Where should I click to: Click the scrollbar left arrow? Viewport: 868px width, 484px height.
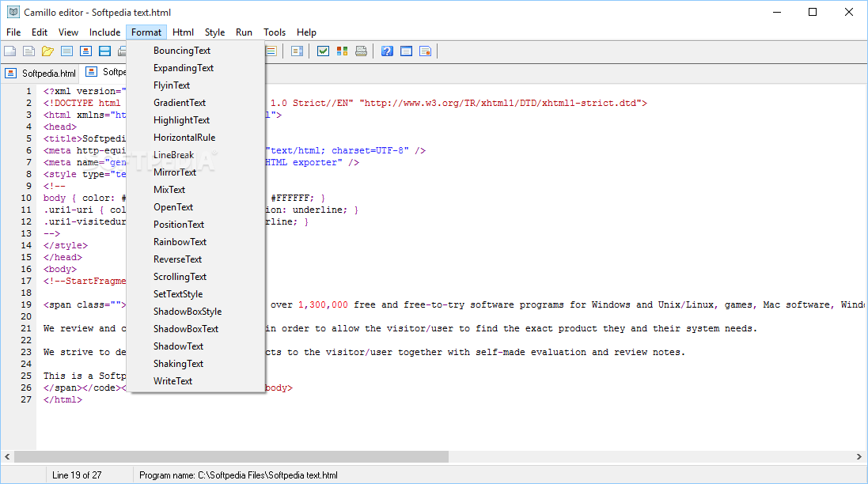(7, 457)
